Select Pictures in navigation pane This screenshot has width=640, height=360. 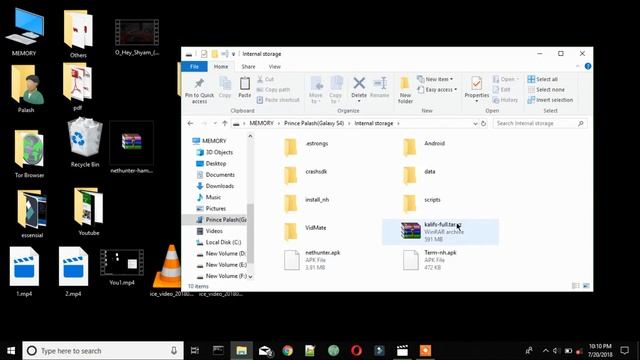click(x=216, y=208)
